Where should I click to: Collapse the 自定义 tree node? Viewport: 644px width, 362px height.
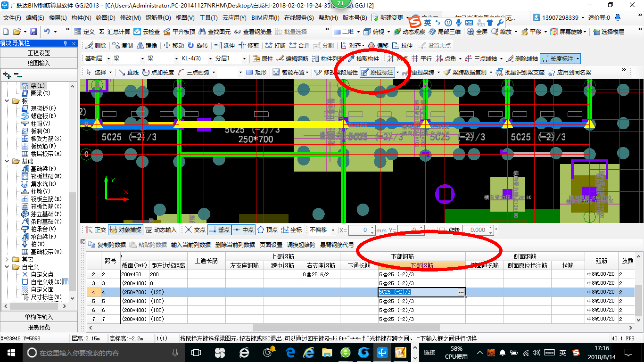click(x=7, y=267)
